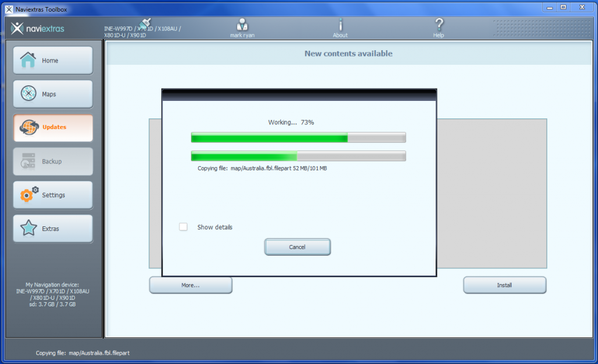
Task: Open the Home section in sidebar
Action: coord(53,60)
